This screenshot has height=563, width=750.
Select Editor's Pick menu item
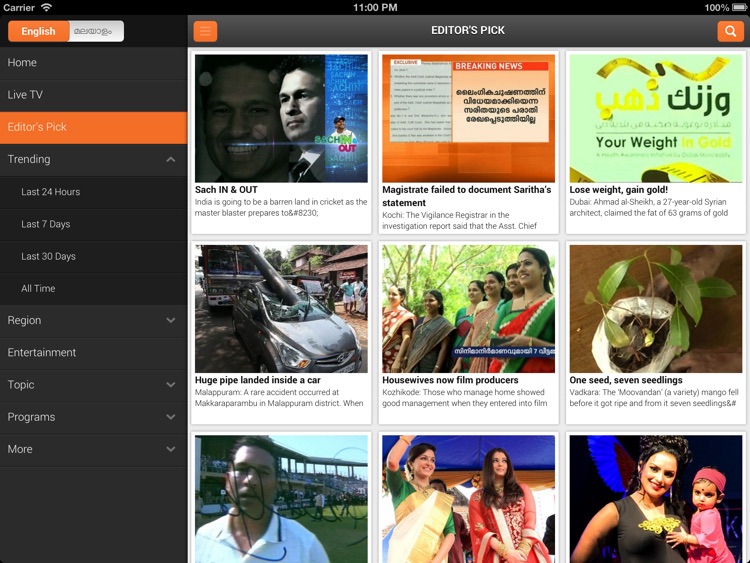click(93, 127)
